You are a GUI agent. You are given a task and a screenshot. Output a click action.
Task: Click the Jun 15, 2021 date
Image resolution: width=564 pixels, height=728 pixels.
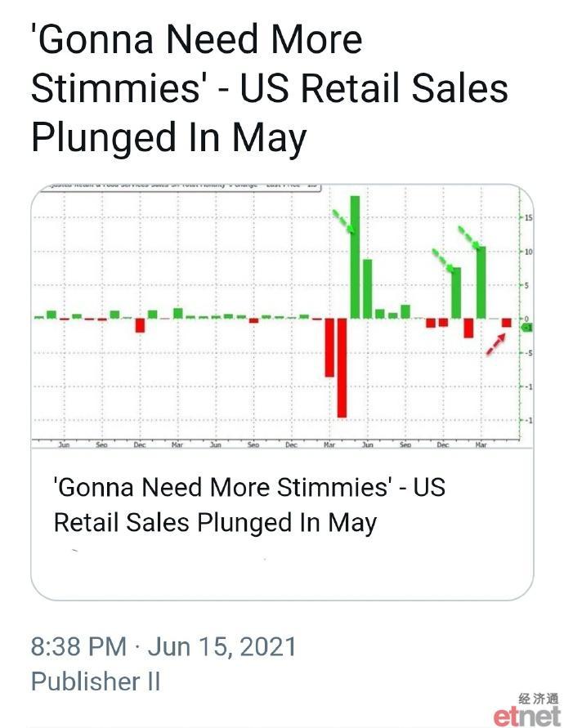(222, 646)
